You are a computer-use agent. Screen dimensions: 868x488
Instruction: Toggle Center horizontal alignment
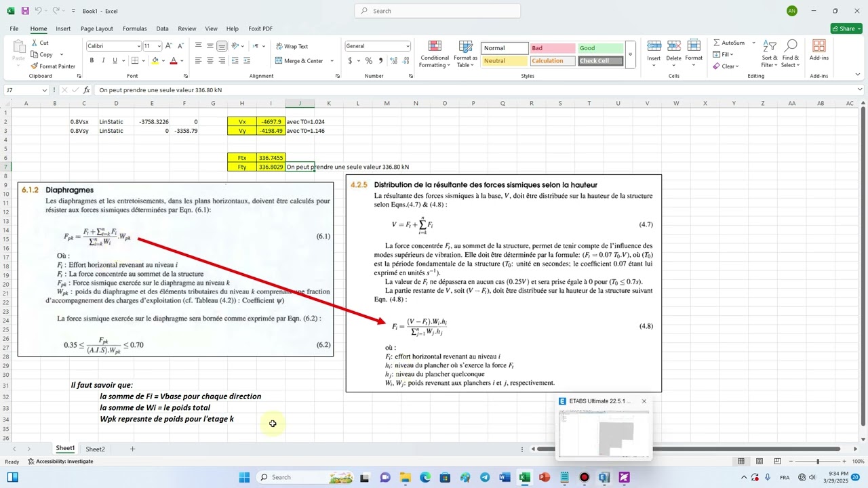point(210,60)
